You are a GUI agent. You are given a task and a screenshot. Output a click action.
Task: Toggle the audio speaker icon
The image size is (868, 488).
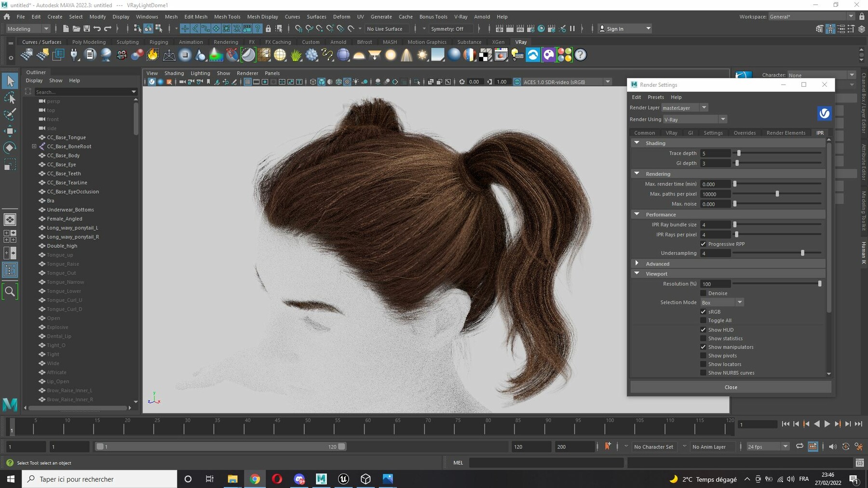[x=833, y=447]
